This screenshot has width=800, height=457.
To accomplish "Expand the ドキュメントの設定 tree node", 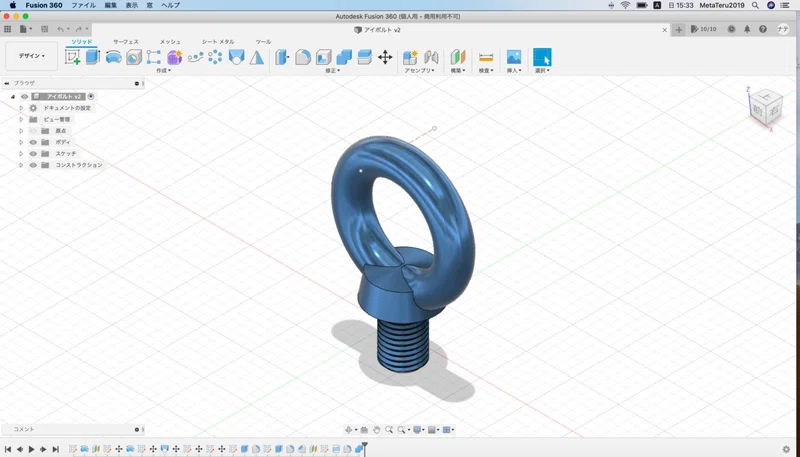I will pyautogui.click(x=21, y=108).
